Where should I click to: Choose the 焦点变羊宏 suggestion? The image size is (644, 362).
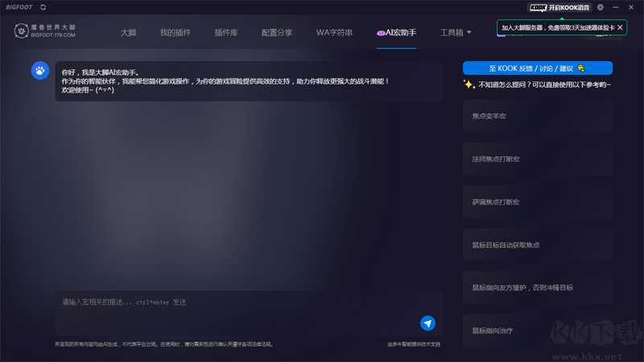click(538, 116)
